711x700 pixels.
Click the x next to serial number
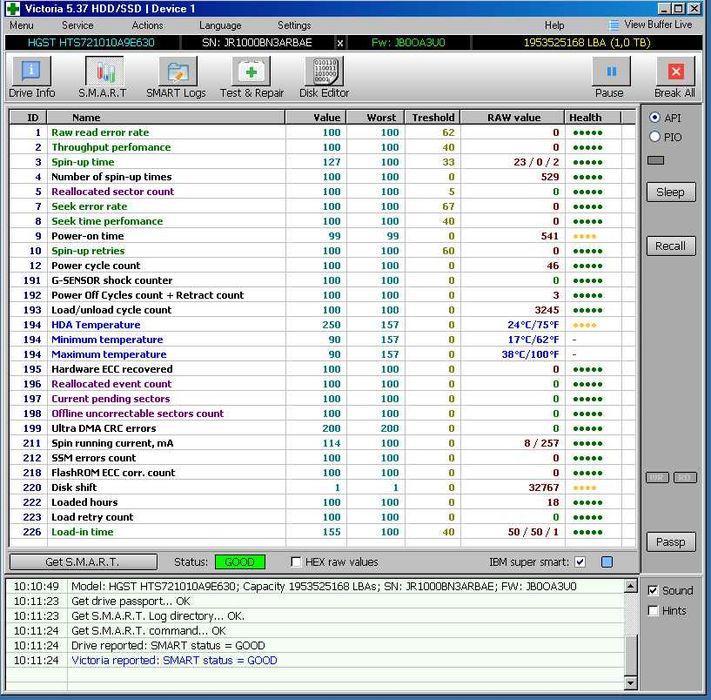pyautogui.click(x=340, y=43)
